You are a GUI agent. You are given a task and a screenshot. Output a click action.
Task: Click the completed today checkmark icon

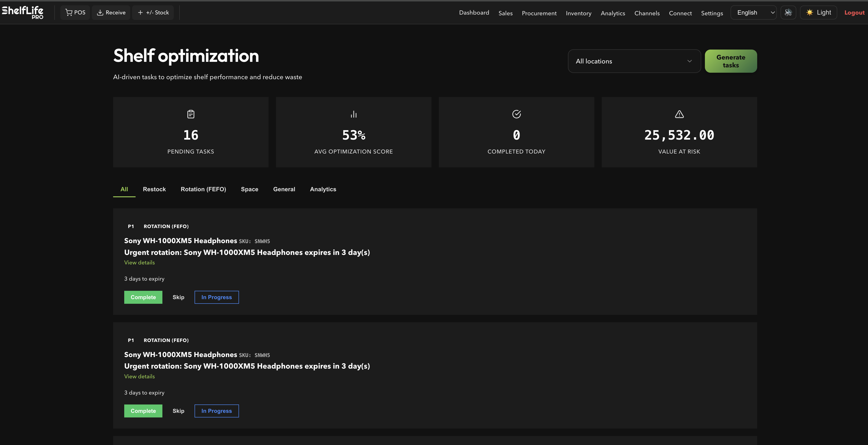(516, 114)
